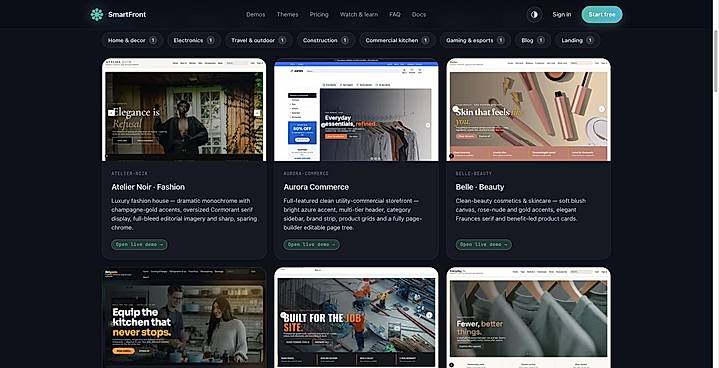Image resolution: width=719 pixels, height=368 pixels.
Task: Select the Blog filter chip
Action: point(532,40)
